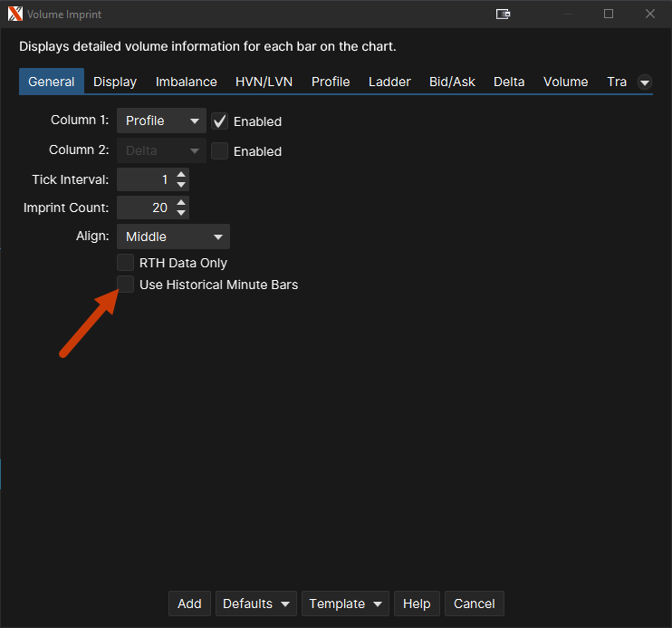Click the Cancel button
The image size is (672, 628).
pos(475,604)
